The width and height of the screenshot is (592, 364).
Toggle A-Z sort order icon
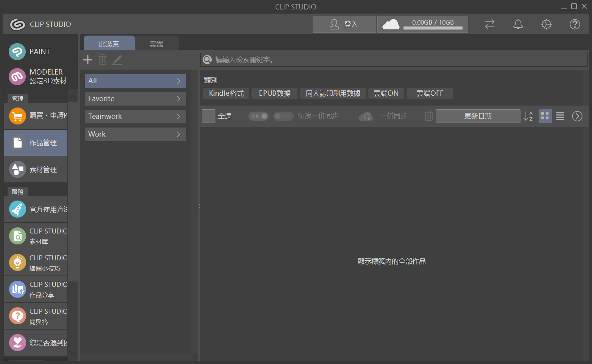click(528, 116)
